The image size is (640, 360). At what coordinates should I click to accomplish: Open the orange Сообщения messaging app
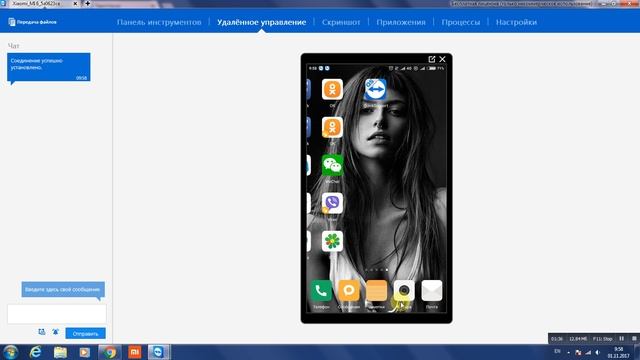[349, 291]
